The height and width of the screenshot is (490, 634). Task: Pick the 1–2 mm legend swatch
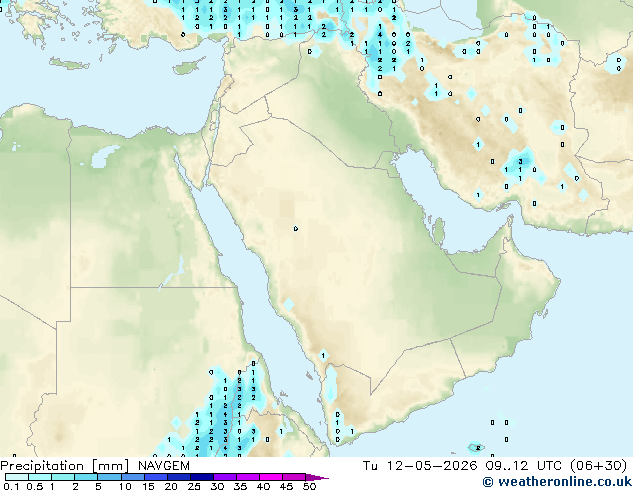click(63, 477)
